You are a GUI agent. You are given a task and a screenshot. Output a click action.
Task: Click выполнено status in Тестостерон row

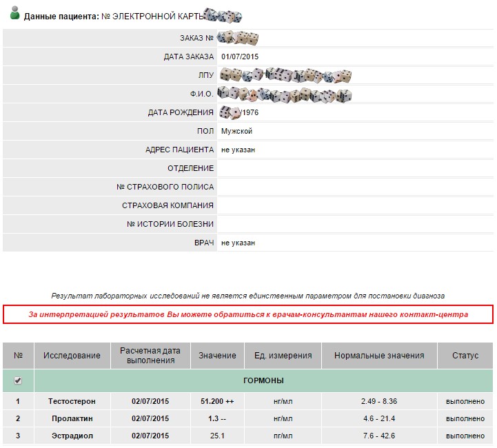click(465, 401)
